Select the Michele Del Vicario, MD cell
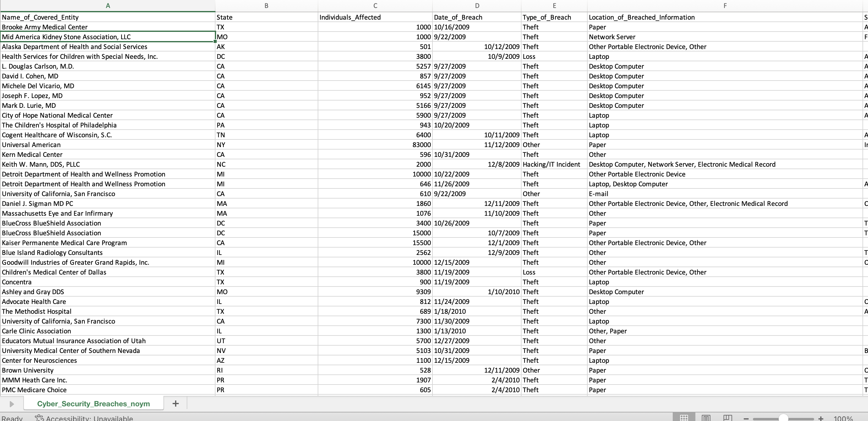The width and height of the screenshot is (868, 421). point(108,86)
